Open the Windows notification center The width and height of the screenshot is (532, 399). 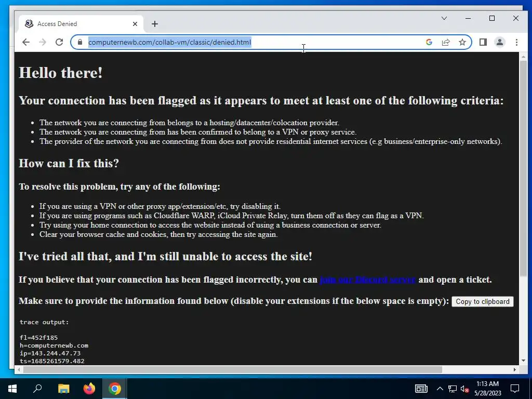(x=515, y=389)
